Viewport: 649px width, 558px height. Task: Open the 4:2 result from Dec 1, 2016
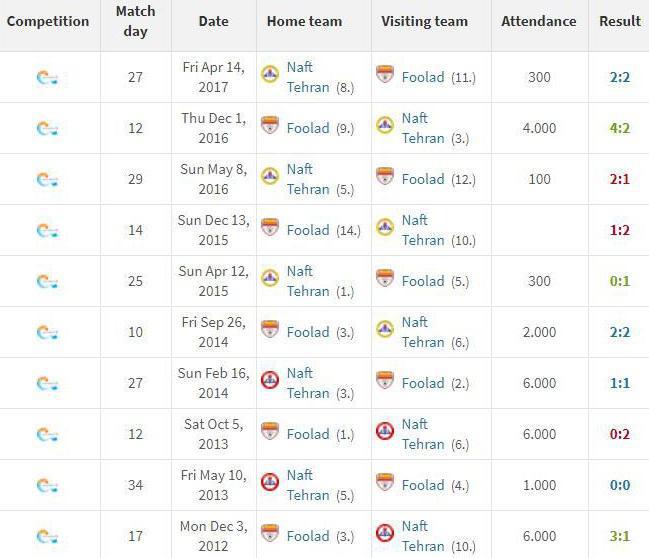pyautogui.click(x=620, y=128)
